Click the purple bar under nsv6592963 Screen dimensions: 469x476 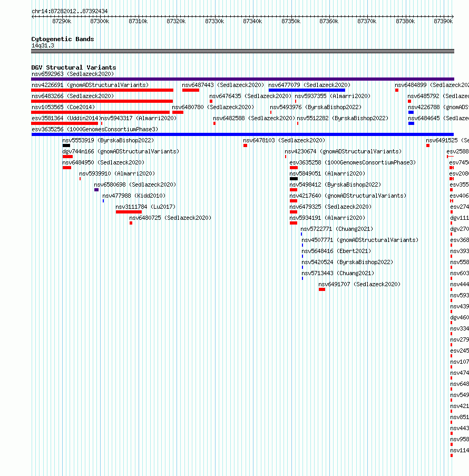coord(242,79)
